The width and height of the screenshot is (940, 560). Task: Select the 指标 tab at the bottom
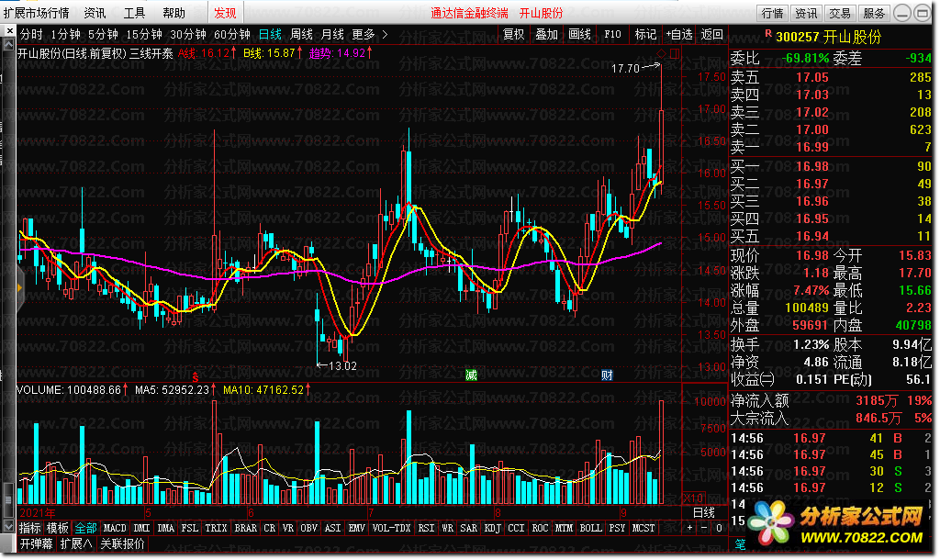(30, 528)
